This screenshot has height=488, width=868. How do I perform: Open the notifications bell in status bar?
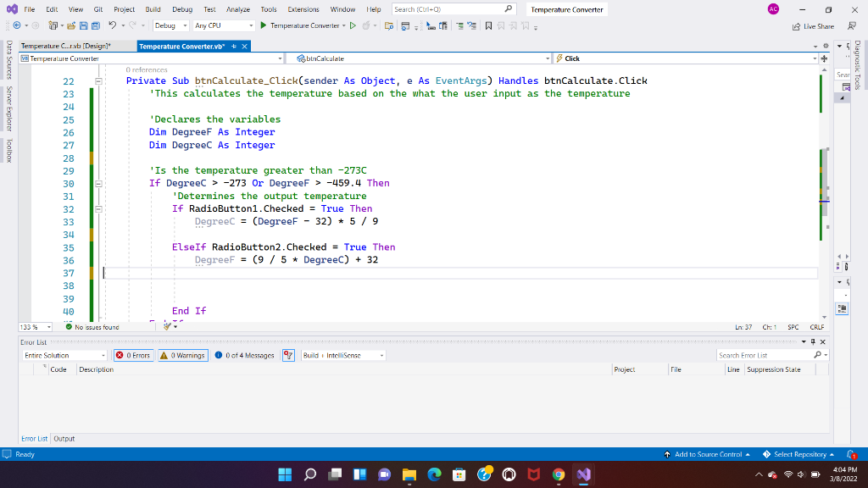pos(850,455)
